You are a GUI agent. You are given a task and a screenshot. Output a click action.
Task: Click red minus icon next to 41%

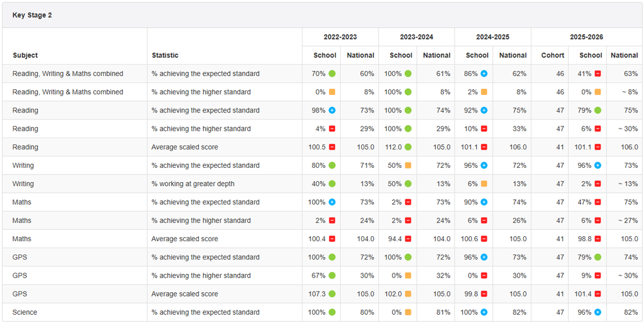coord(598,74)
